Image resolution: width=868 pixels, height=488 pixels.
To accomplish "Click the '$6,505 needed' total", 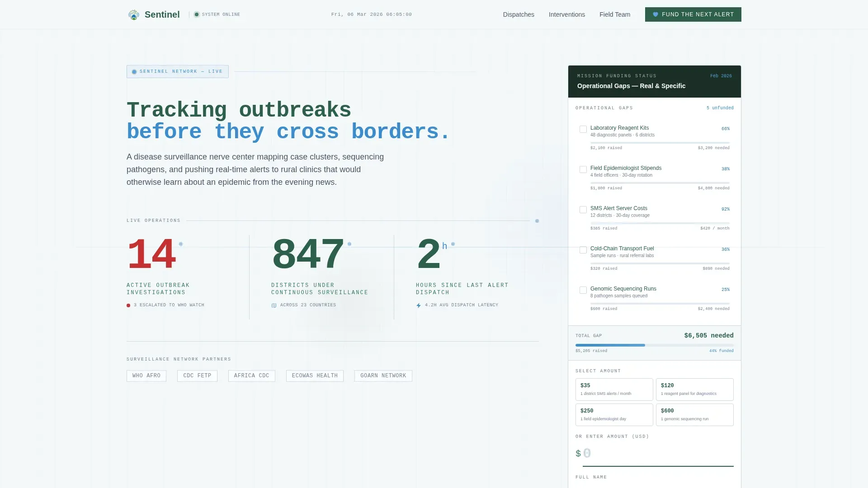I will click(709, 336).
